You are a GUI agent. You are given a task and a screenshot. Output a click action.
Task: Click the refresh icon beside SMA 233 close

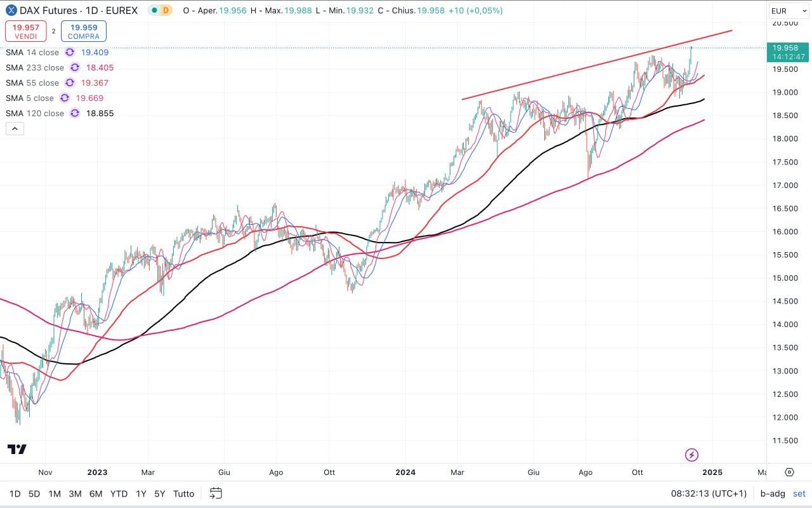(75, 68)
